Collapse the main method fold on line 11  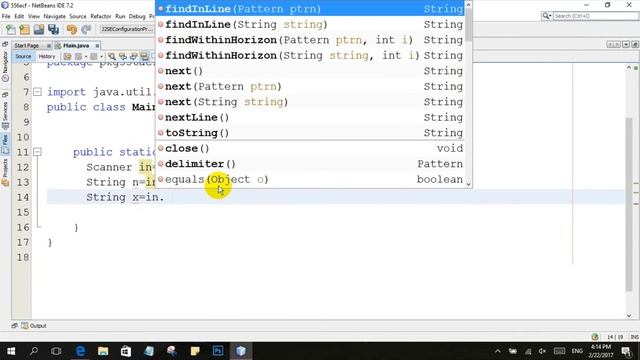pos(37,152)
